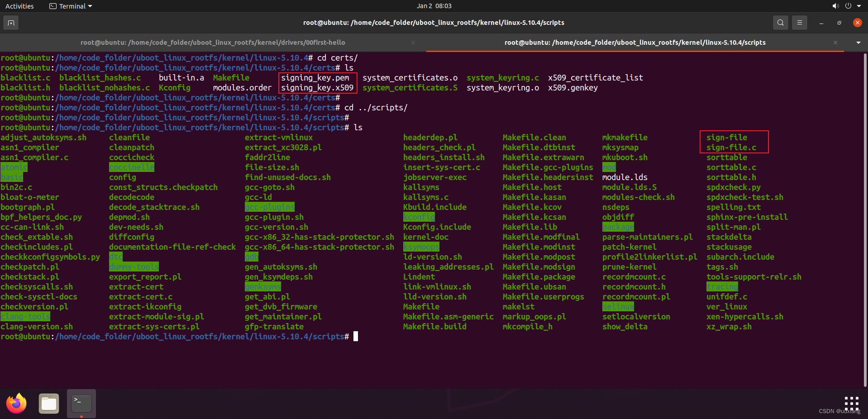Click the checkpatch.pl script name
Image resolution: width=868 pixels, height=419 pixels.
pos(30,267)
